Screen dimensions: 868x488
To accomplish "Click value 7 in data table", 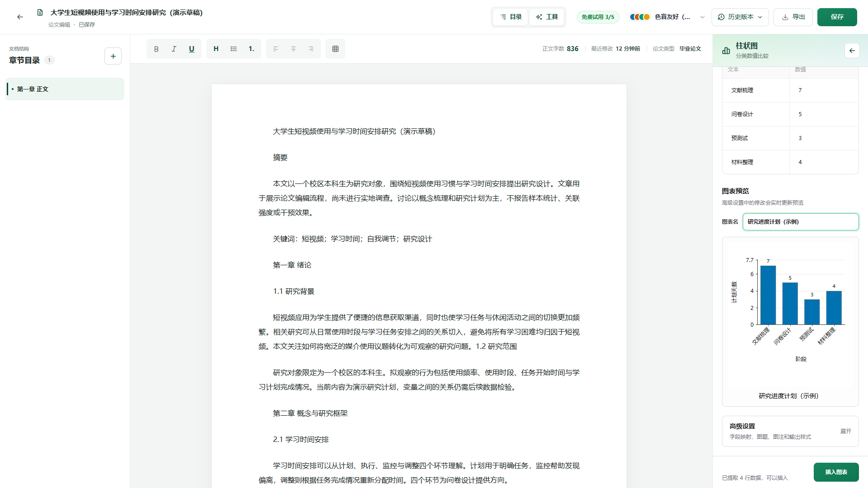I will [824, 90].
